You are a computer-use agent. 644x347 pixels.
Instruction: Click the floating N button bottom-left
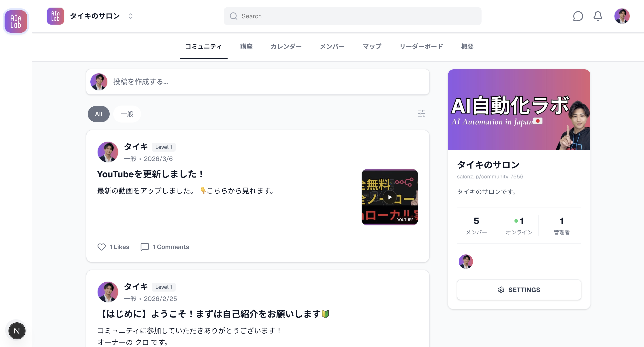[x=17, y=330]
